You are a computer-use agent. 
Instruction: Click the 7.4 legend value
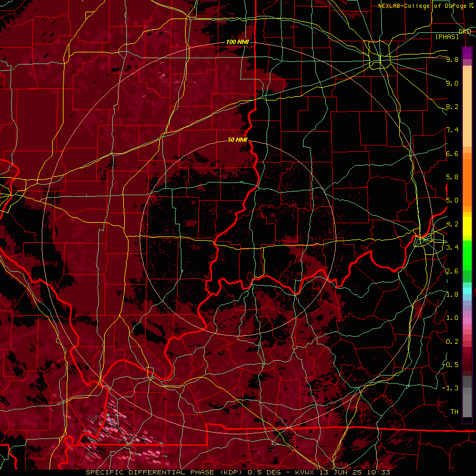click(x=452, y=130)
